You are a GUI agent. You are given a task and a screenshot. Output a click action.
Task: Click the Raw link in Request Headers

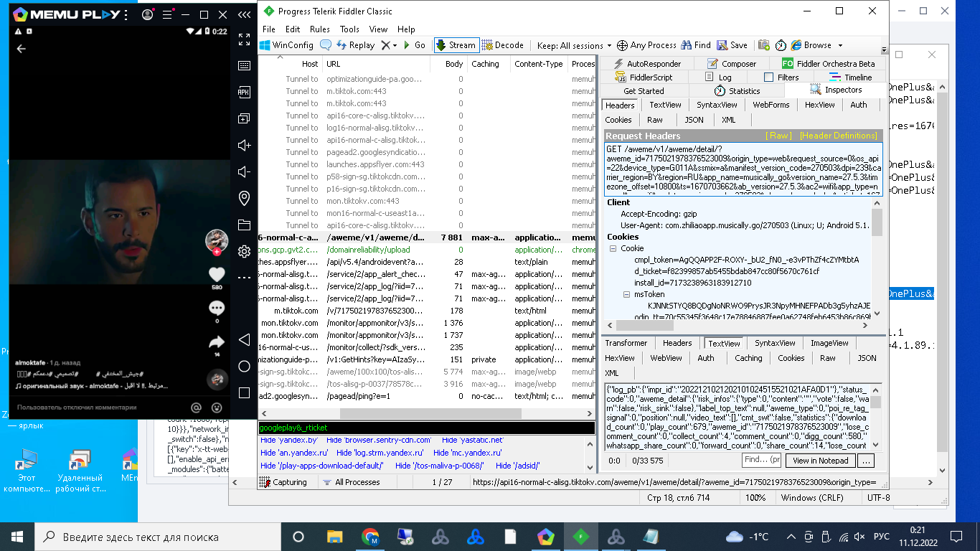(779, 136)
